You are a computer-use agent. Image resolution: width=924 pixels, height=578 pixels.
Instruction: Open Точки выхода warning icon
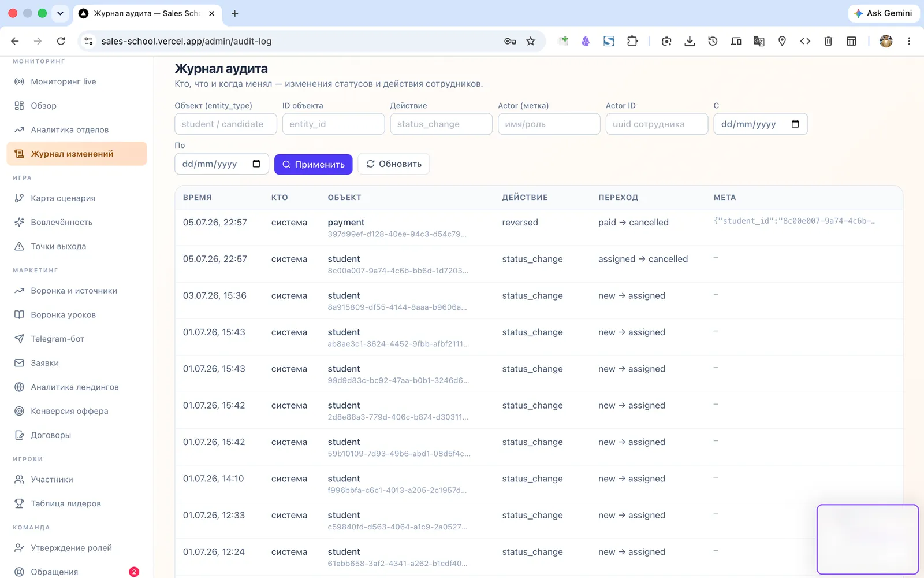pyautogui.click(x=19, y=246)
